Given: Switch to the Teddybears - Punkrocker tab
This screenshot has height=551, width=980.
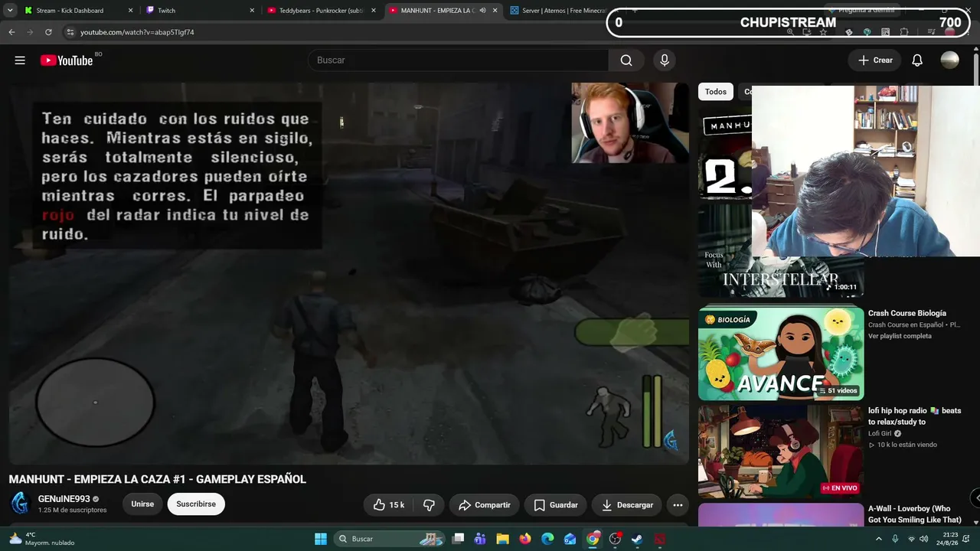Looking at the screenshot, I should pos(322,11).
